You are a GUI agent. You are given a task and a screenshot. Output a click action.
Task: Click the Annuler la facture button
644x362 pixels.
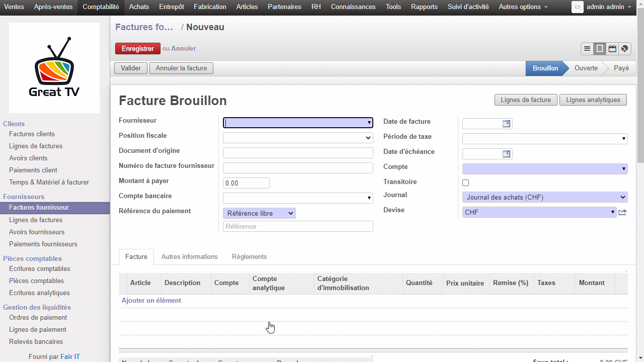tap(181, 68)
